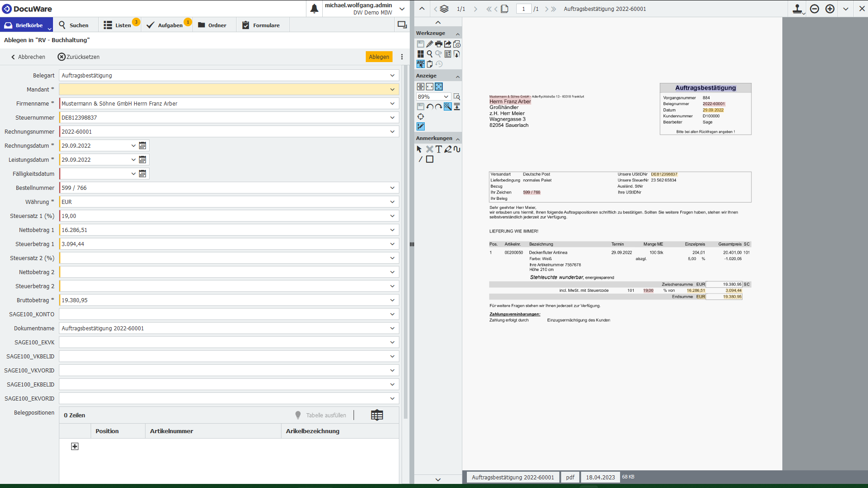Click the print icon in Werkzeuge
868x488 pixels.
click(438, 44)
